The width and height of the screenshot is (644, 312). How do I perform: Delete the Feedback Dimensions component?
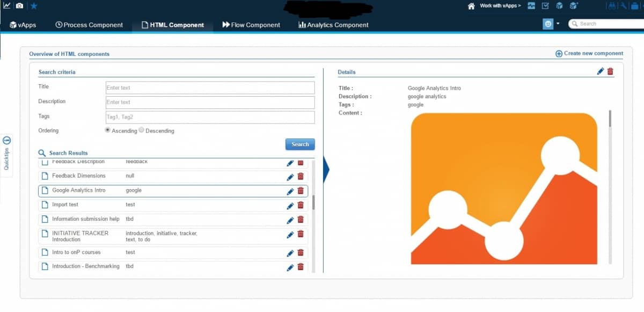301,176
